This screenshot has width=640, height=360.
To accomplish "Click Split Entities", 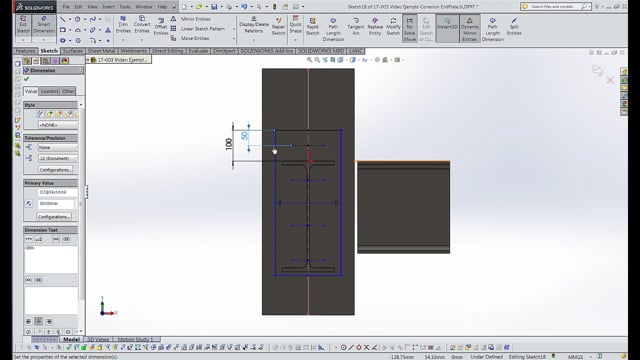I will pyautogui.click(x=514, y=27).
